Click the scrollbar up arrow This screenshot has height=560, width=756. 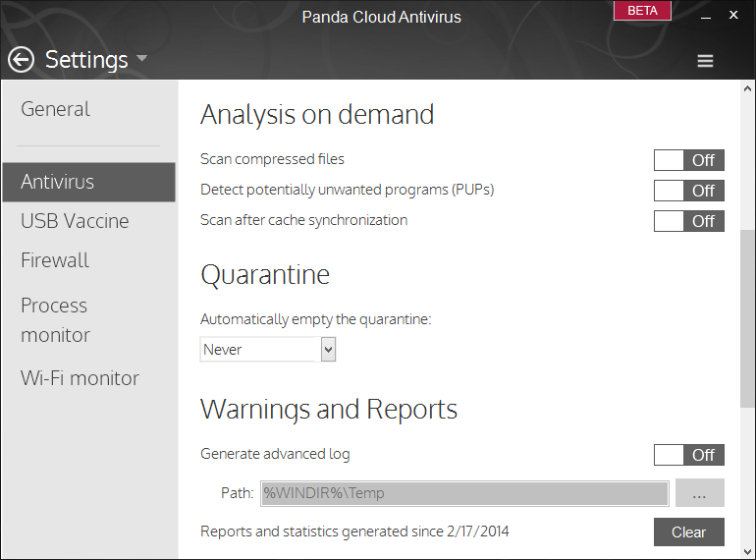[747, 88]
